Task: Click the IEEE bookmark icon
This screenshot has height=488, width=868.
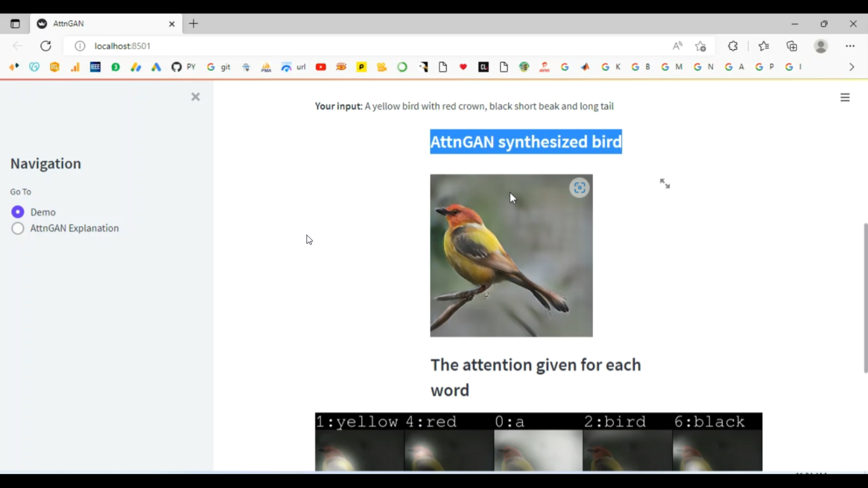Action: click(95, 66)
